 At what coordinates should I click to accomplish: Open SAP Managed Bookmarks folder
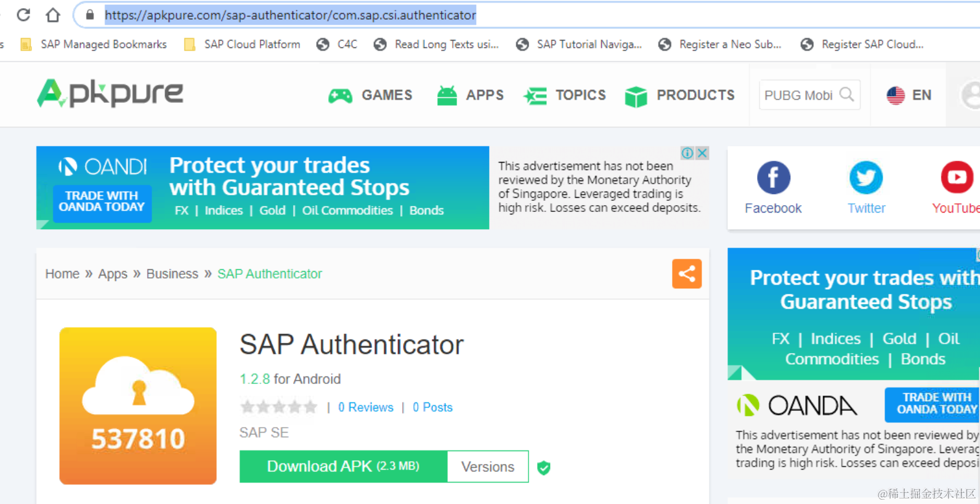(94, 44)
